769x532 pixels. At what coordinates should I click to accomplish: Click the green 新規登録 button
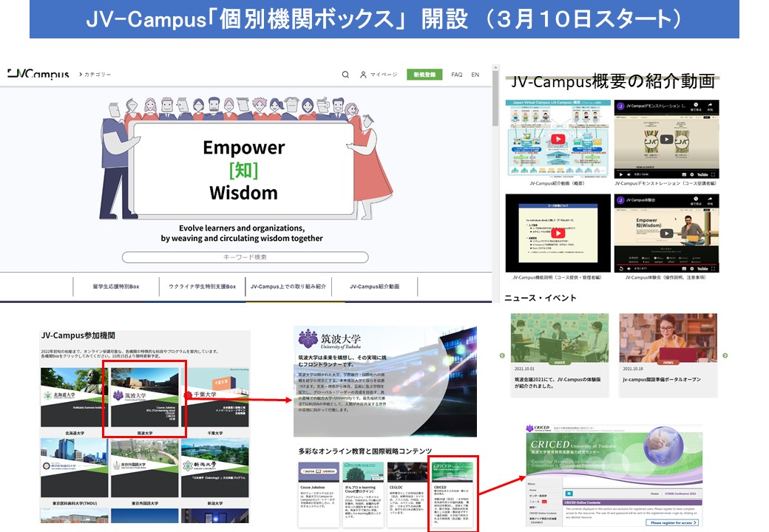click(424, 75)
